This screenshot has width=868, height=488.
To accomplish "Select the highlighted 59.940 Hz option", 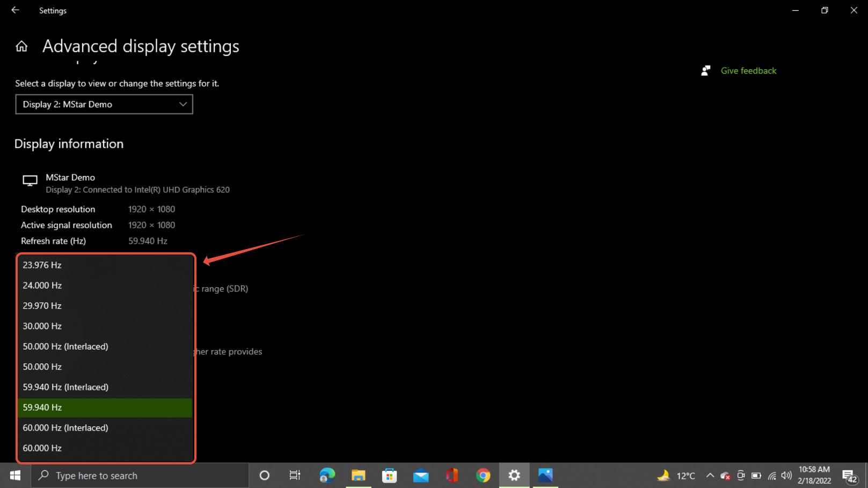I will [x=105, y=408].
